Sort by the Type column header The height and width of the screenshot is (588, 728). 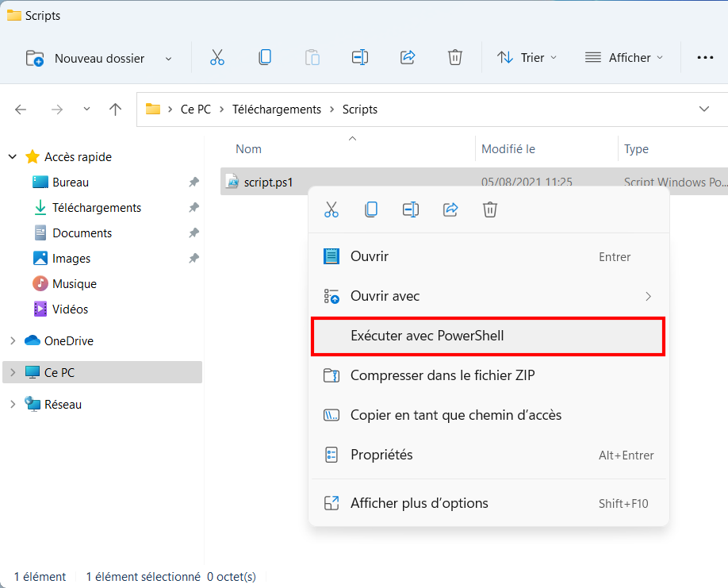coord(636,149)
